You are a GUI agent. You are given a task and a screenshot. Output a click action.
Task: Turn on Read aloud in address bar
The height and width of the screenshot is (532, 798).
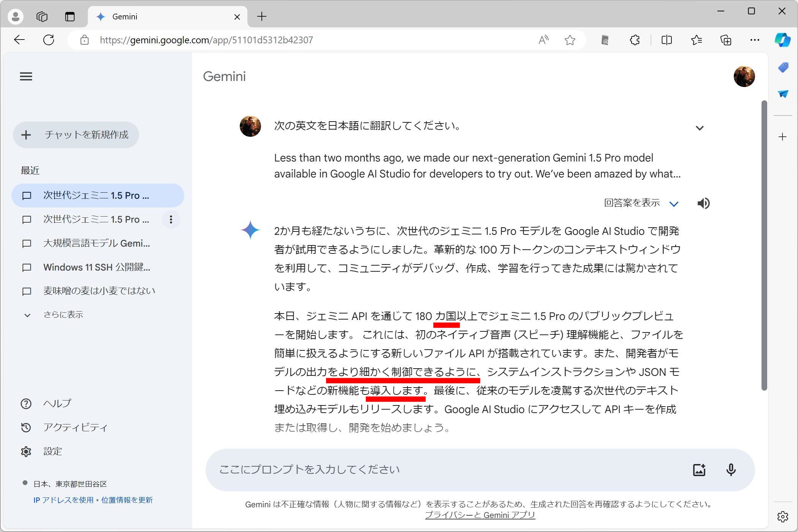[x=543, y=40]
